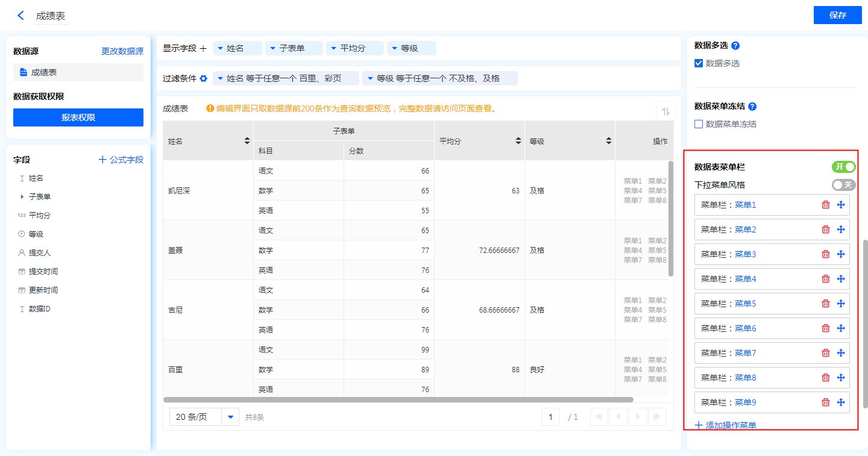Click the sort toggle icon above table
868x456 pixels.
click(665, 111)
